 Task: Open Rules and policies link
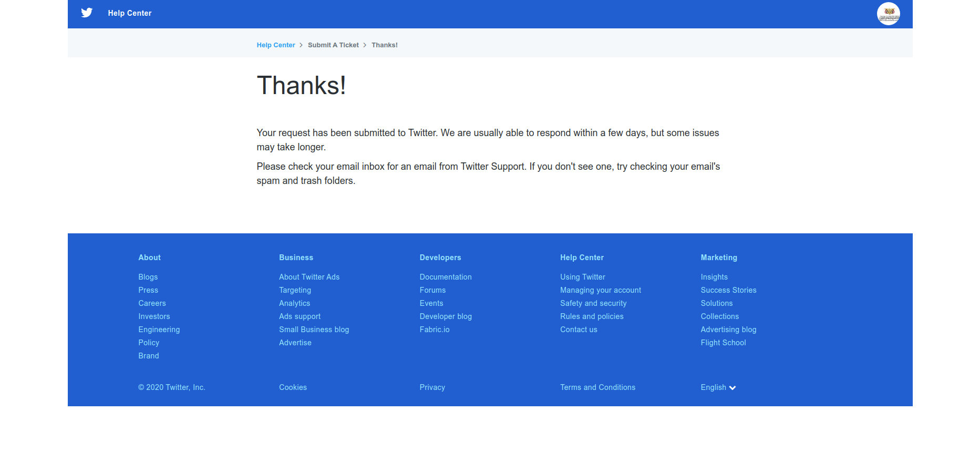[592, 316]
